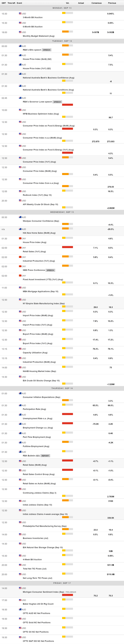Viewport: 124px width, 644px height.
Task: Click the PRELIMINAR tag on Michigan Consumer Sentiment
Action: 71,592
